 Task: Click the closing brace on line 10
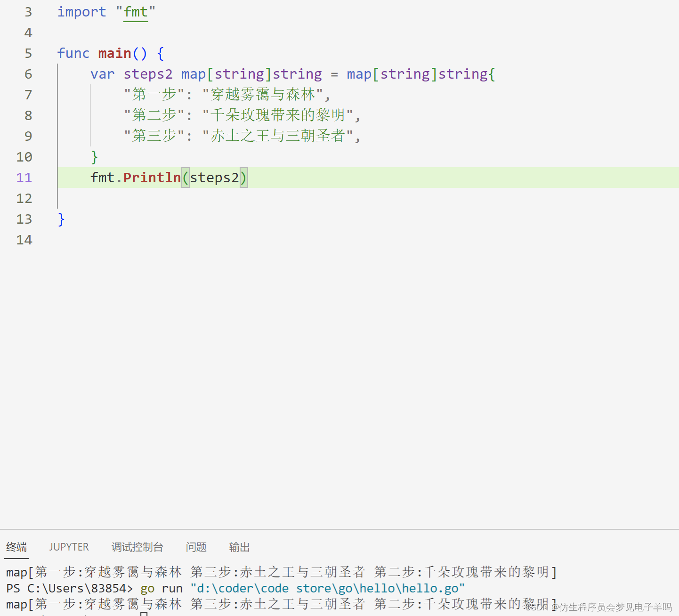coord(94,157)
